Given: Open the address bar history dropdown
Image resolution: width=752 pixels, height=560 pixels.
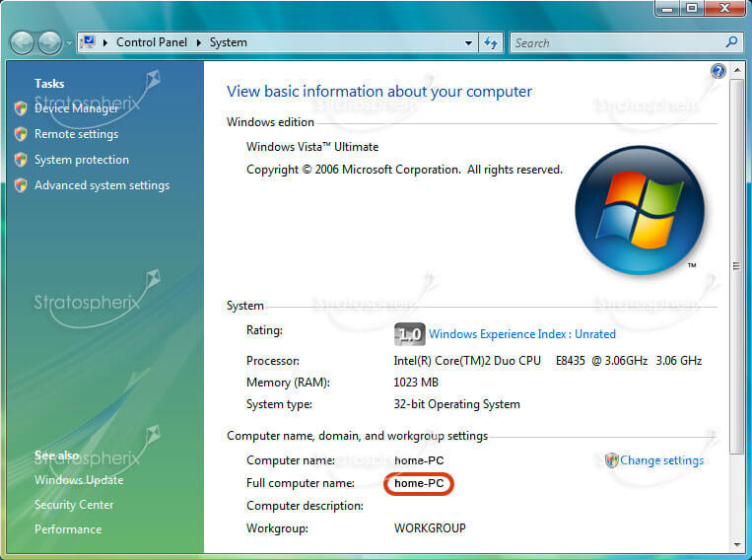Looking at the screenshot, I should (x=468, y=42).
